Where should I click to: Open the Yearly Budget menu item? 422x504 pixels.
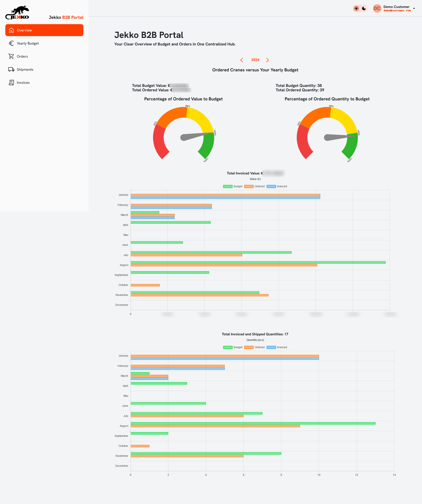point(44,43)
